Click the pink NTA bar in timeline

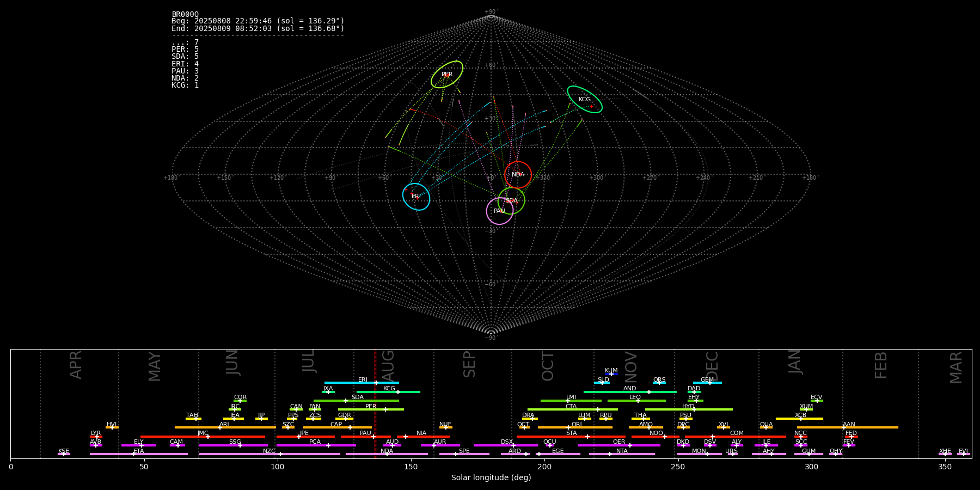[622, 454]
